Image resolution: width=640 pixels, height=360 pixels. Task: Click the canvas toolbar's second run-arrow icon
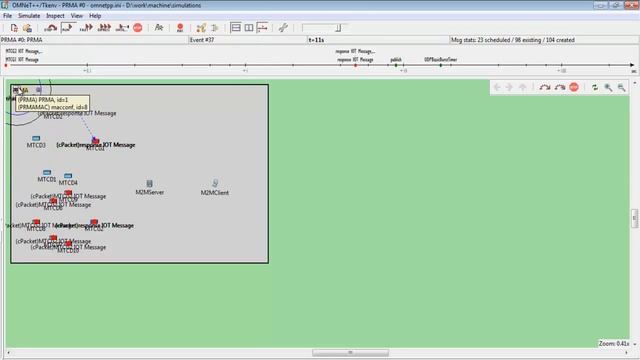pyautogui.click(x=560, y=87)
